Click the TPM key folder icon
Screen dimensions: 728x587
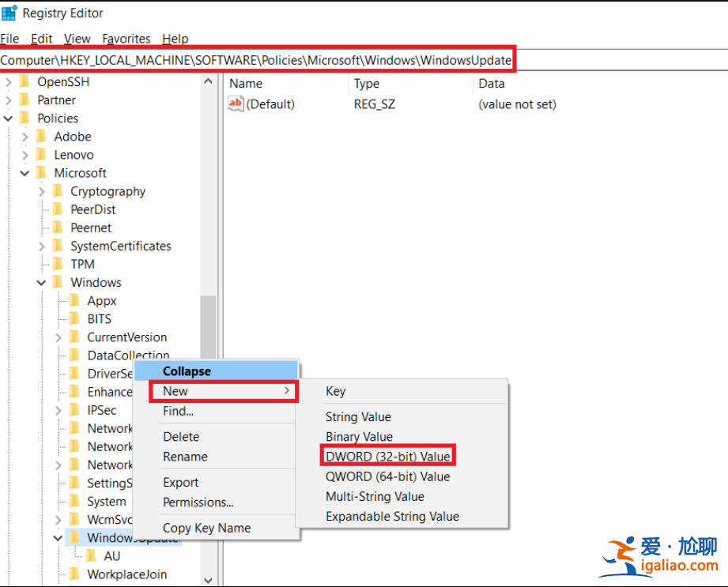(x=57, y=264)
